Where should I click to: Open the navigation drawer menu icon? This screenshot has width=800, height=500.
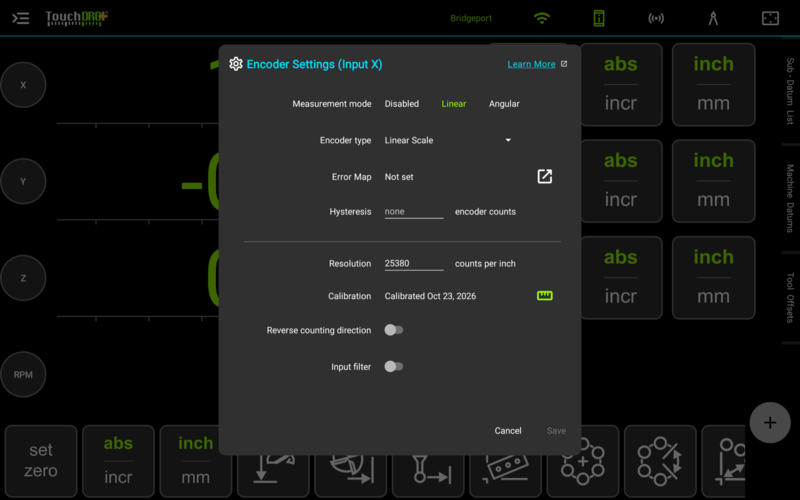click(20, 18)
